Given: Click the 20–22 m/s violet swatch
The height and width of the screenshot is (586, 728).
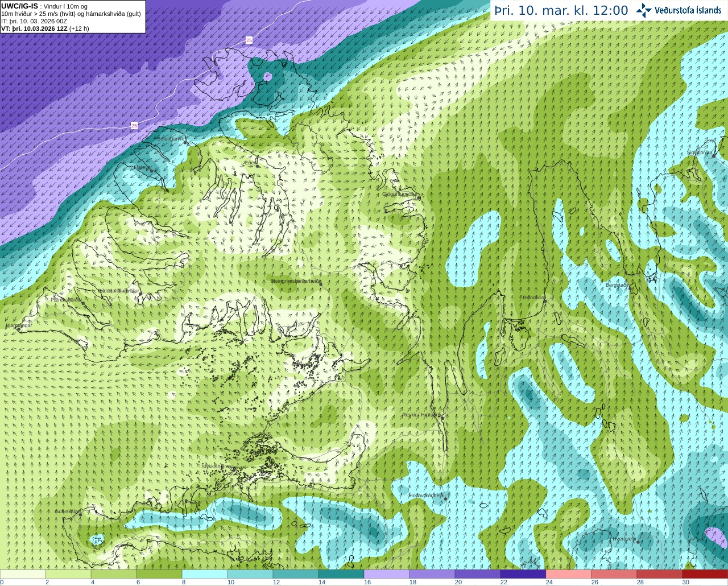Looking at the screenshot, I should pos(478,574).
